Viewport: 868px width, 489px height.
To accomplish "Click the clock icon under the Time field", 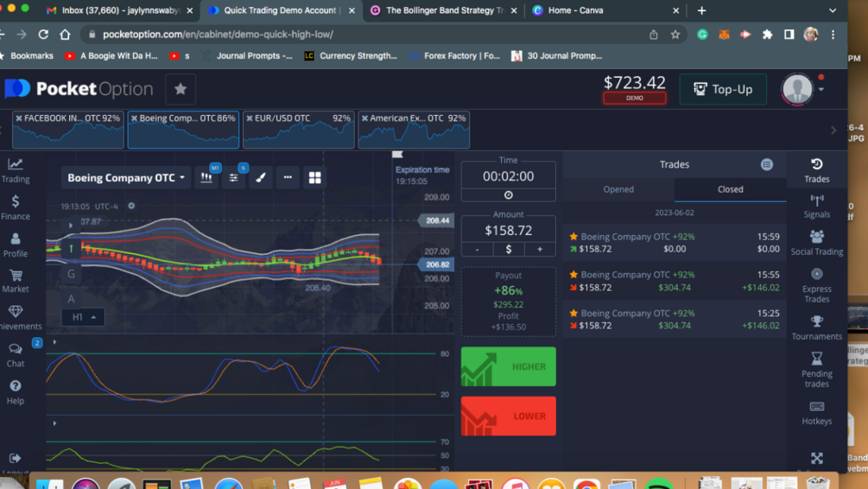I will (508, 195).
